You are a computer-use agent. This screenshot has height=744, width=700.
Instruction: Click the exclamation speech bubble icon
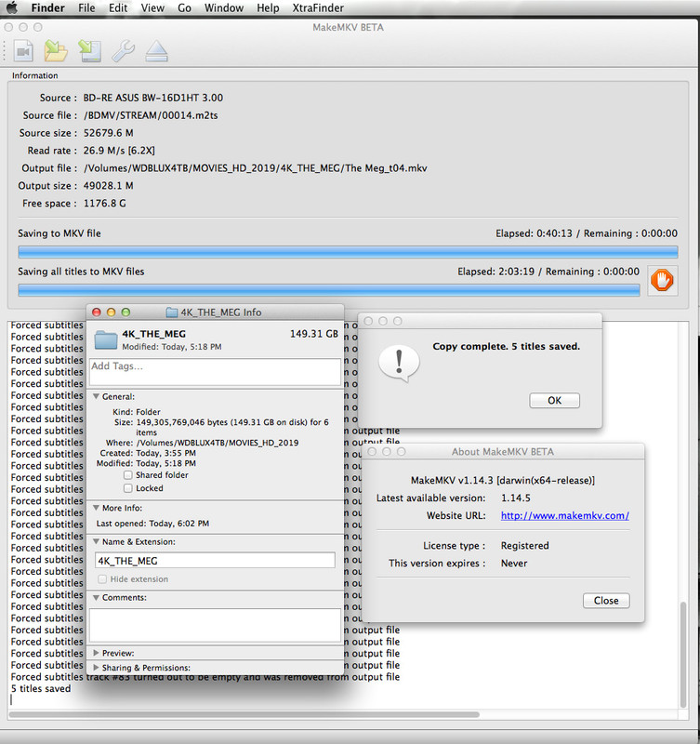tap(399, 363)
